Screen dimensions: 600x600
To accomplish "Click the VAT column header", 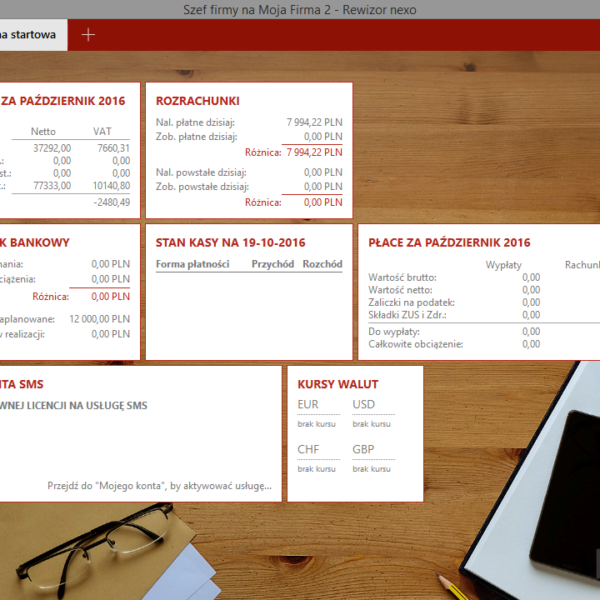I will (x=102, y=132).
